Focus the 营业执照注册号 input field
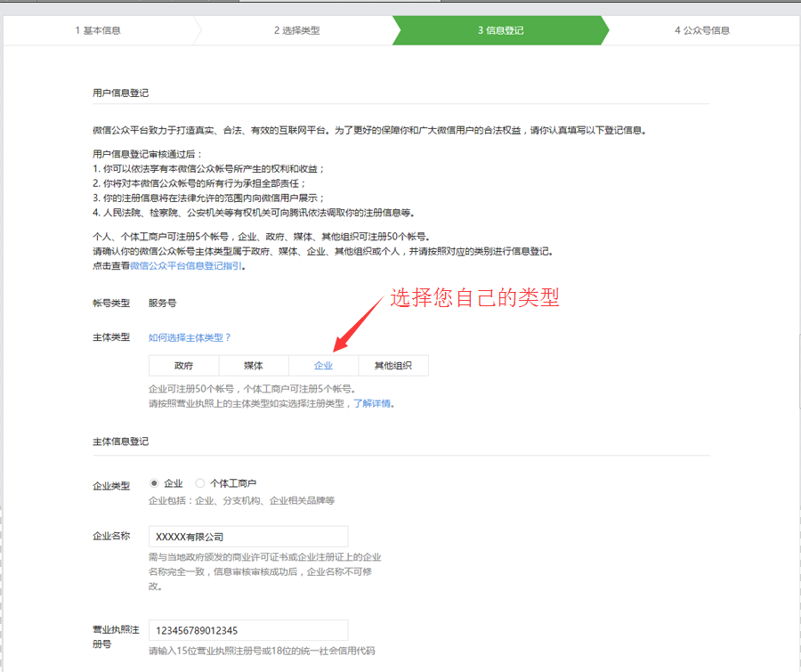This screenshot has width=801, height=672. coord(247,630)
